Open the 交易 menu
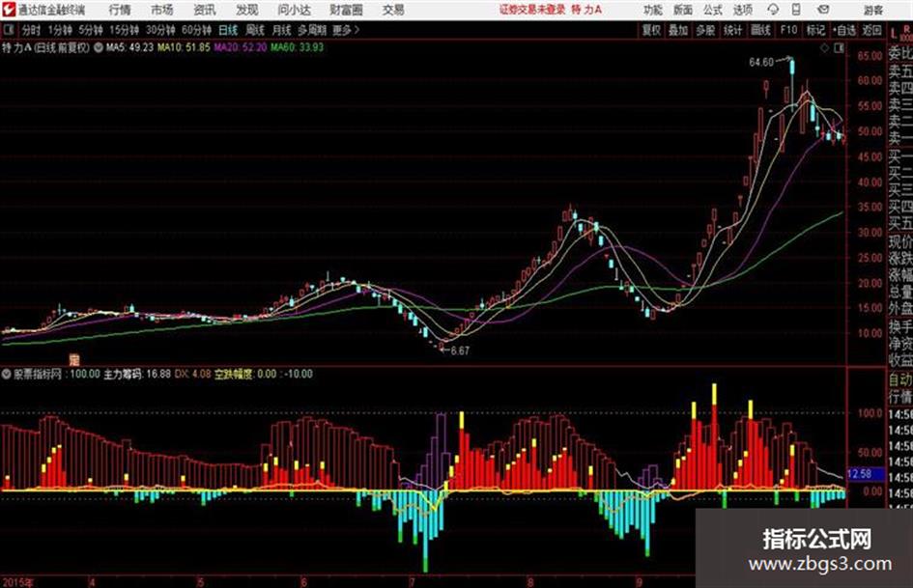913x588 pixels. [x=393, y=10]
